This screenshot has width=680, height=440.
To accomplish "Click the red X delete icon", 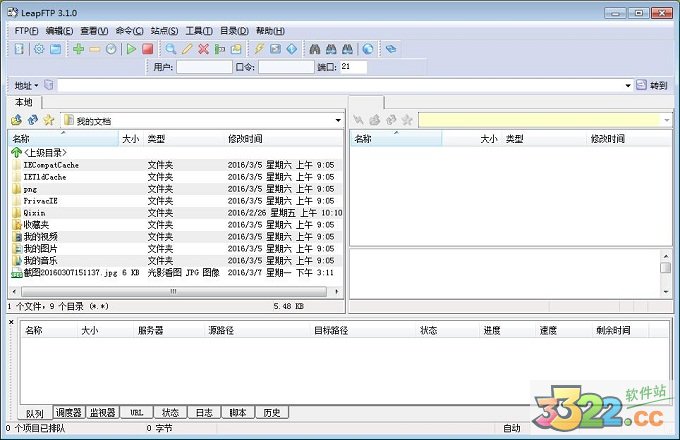I will (x=203, y=49).
